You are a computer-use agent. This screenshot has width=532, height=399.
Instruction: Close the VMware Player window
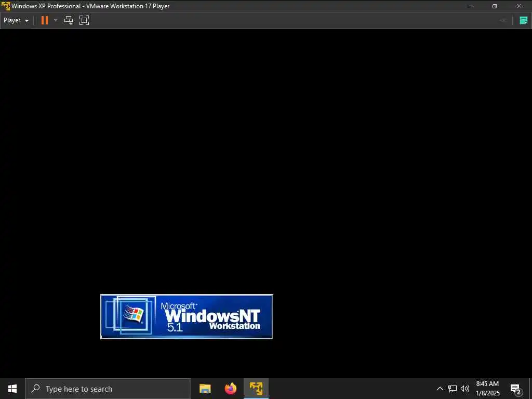(x=519, y=6)
